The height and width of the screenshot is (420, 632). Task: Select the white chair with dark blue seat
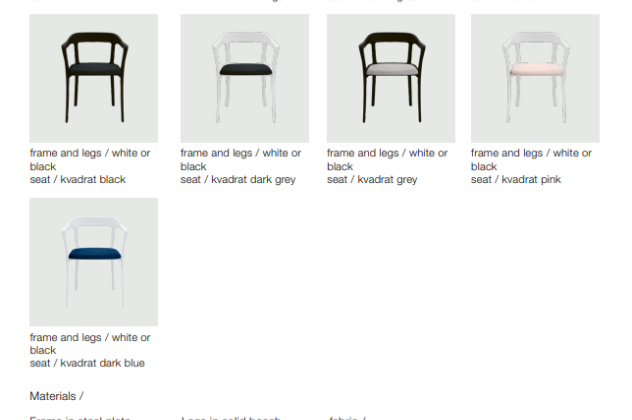pos(94,262)
